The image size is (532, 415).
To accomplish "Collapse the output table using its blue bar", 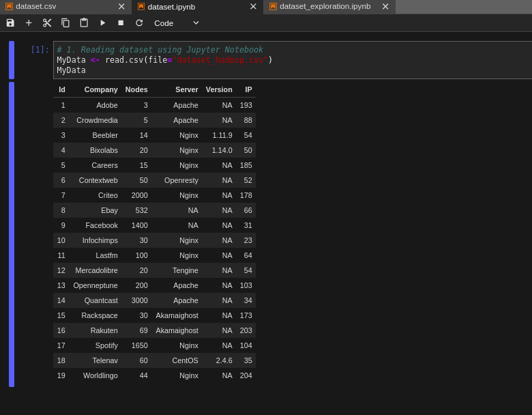I will pyautogui.click(x=12, y=234).
